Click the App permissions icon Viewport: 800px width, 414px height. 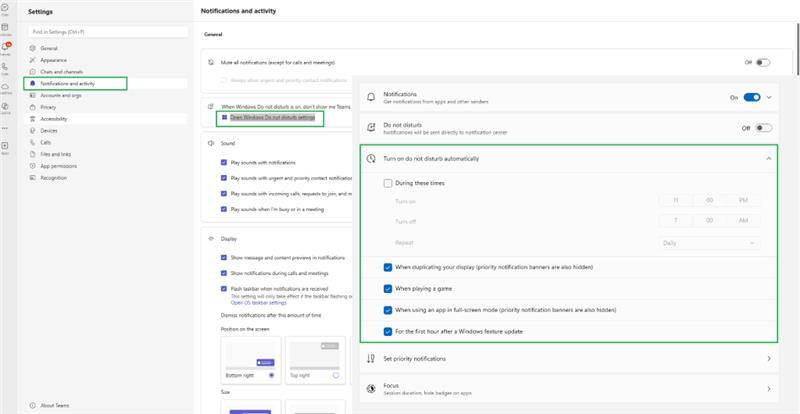[33, 166]
